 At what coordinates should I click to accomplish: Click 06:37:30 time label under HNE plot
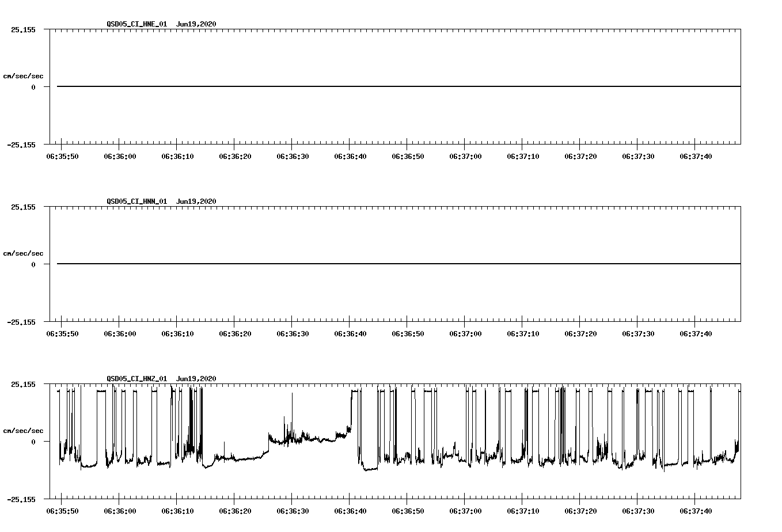(x=638, y=157)
